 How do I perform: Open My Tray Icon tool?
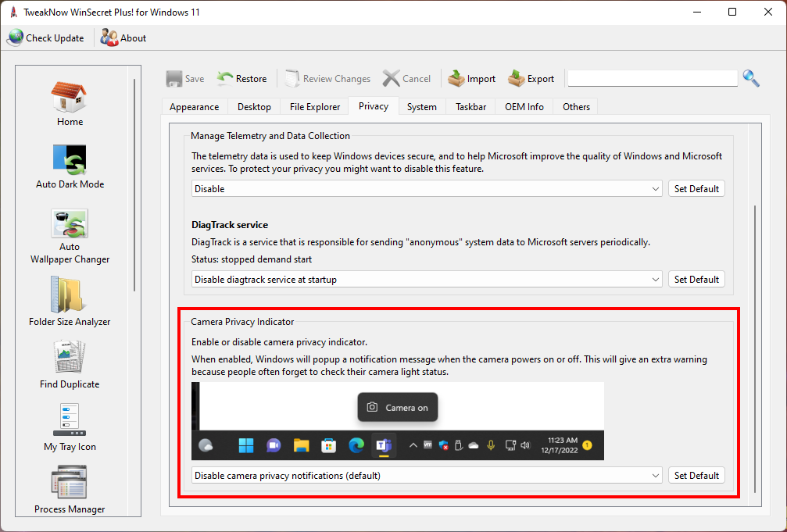click(70, 427)
